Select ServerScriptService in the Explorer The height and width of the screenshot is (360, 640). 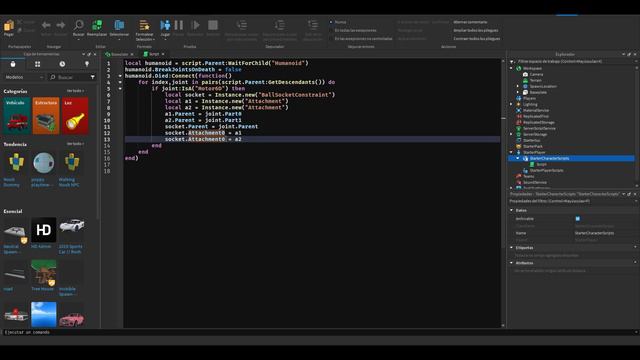coord(536,129)
